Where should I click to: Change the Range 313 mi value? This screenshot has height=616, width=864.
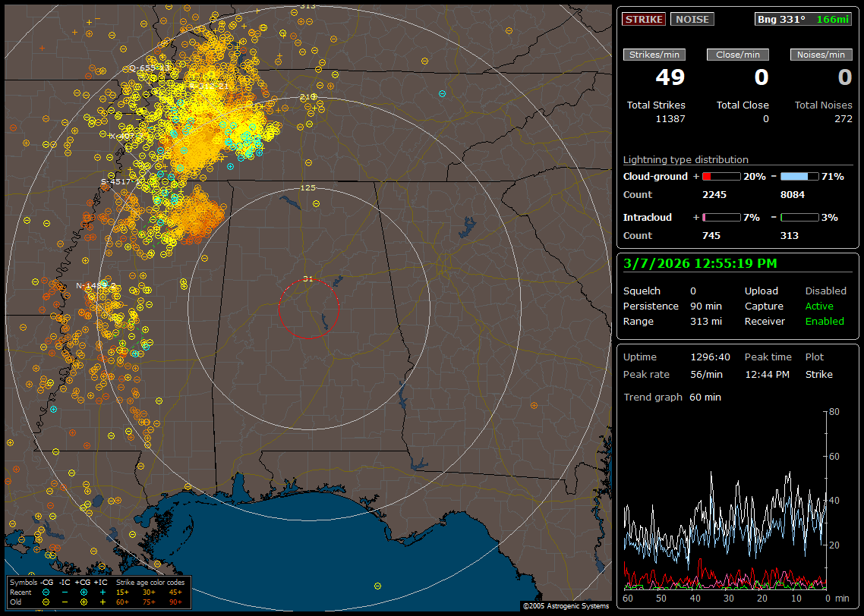click(x=705, y=322)
